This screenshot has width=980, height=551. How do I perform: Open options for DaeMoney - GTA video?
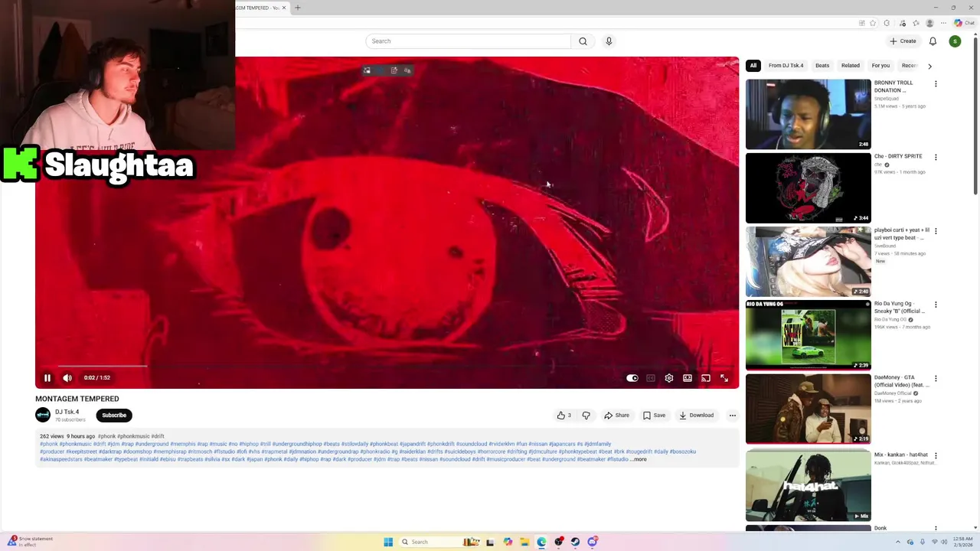coord(935,378)
